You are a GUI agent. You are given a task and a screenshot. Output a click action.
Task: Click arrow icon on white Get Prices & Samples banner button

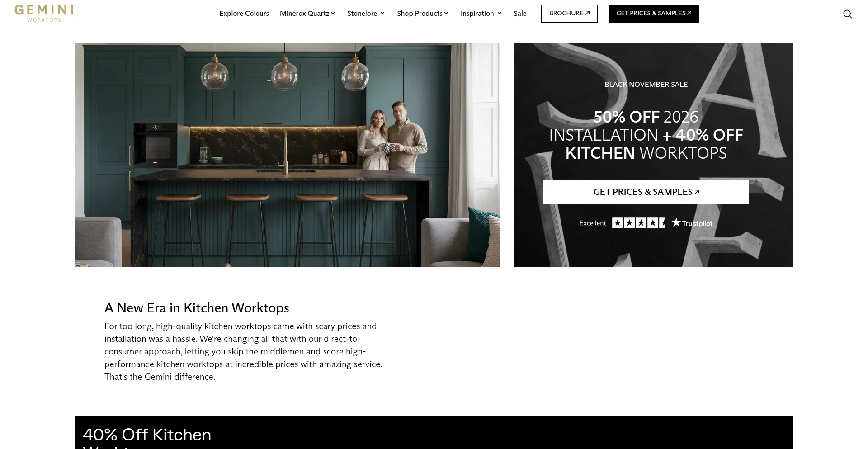click(x=697, y=192)
